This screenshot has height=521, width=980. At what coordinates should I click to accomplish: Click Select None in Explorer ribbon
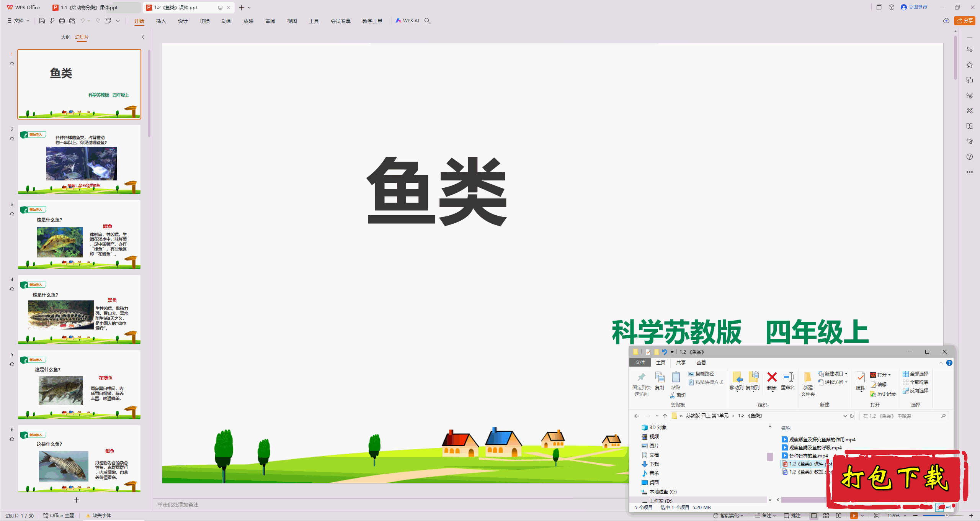pyautogui.click(x=915, y=382)
